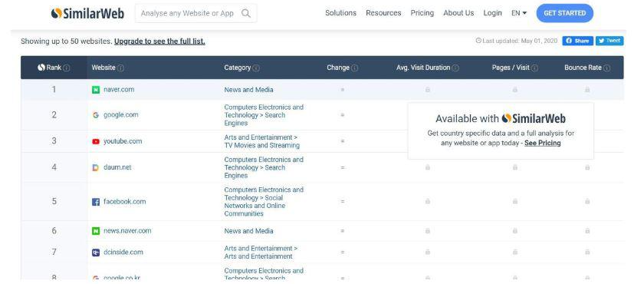This screenshot has height=284, width=644.
Task: Click the See Pricing link
Action: pyautogui.click(x=543, y=143)
